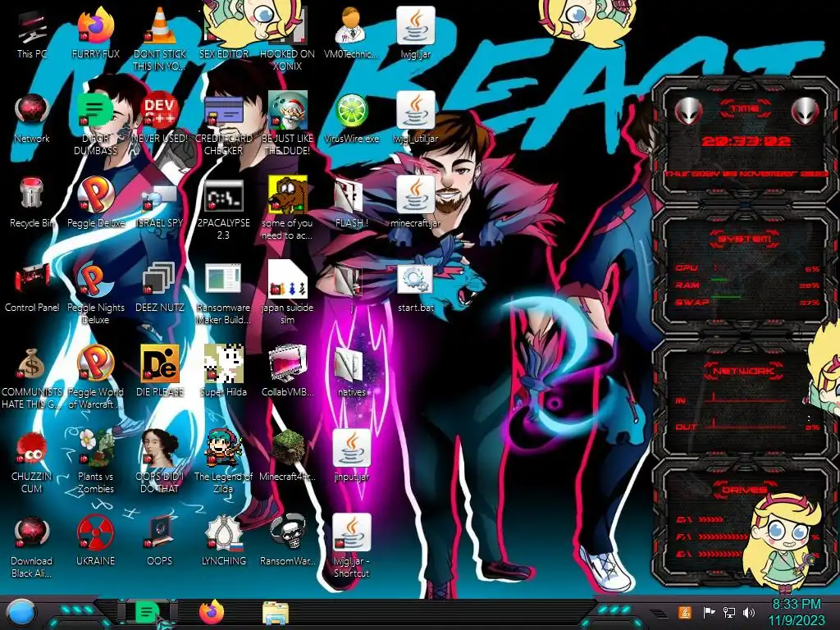Select the CollabVMB monitor icon
Viewport: 840px width, 630px height.
287,364
